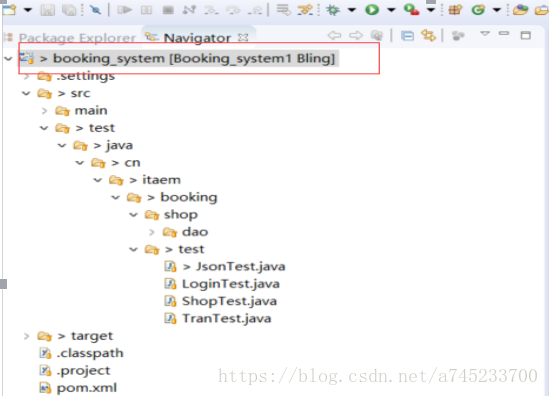This screenshot has width=549, height=396.
Task: Select the .project file
Action: 75,370
